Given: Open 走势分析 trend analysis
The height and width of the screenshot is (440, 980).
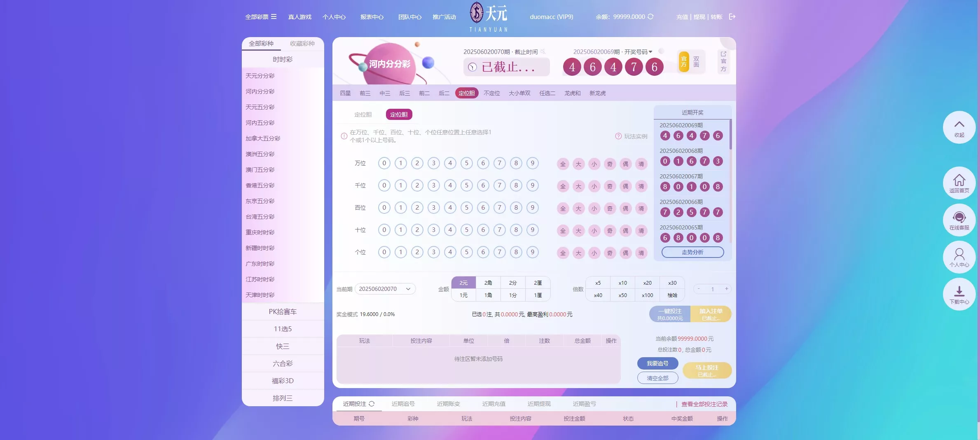Looking at the screenshot, I should tap(692, 252).
